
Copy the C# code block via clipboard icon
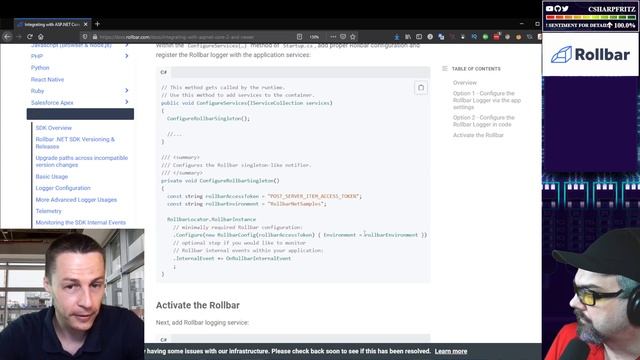(x=421, y=87)
